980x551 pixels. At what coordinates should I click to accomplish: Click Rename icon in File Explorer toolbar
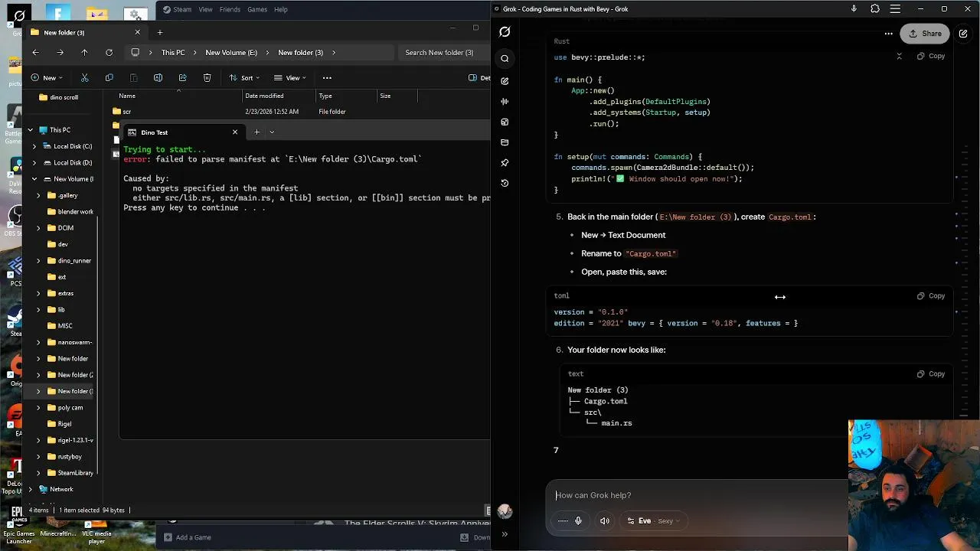(x=158, y=77)
